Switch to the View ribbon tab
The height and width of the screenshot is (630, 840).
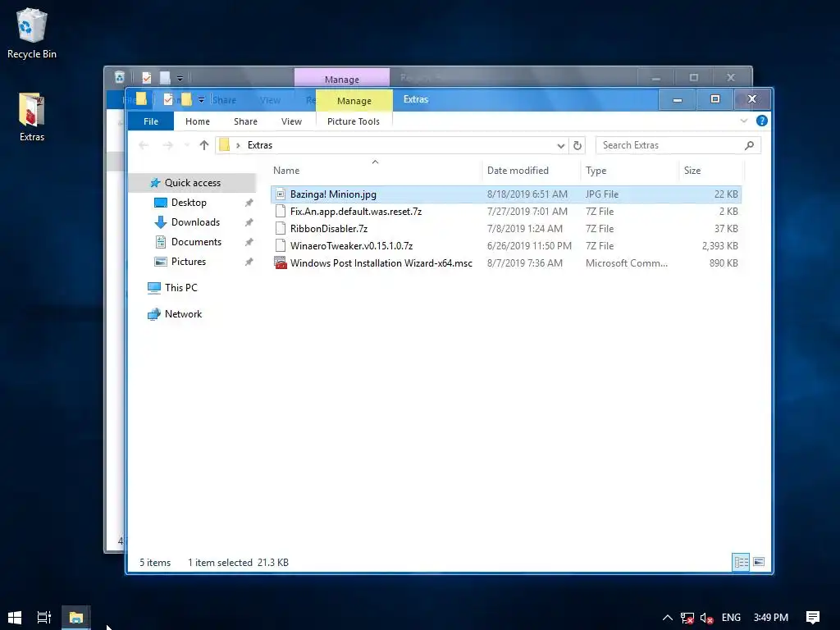tap(291, 121)
